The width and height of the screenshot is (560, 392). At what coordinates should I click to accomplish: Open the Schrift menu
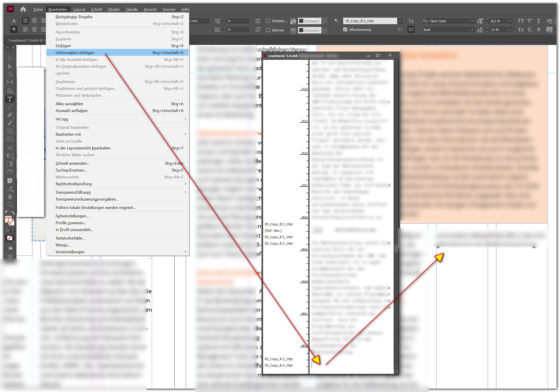coord(96,10)
